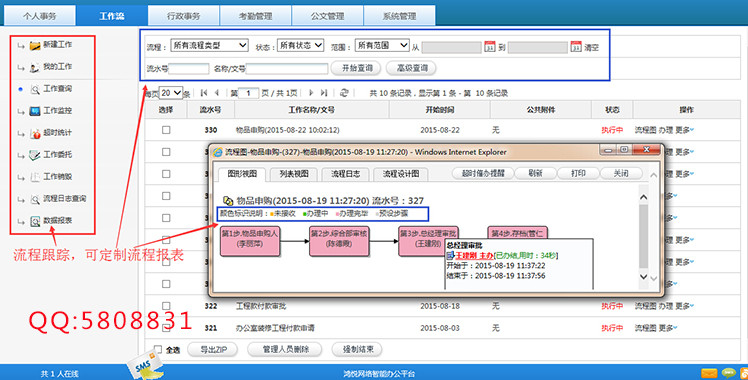
Task: Open the 流程设计图 tab in popup
Action: 401,174
